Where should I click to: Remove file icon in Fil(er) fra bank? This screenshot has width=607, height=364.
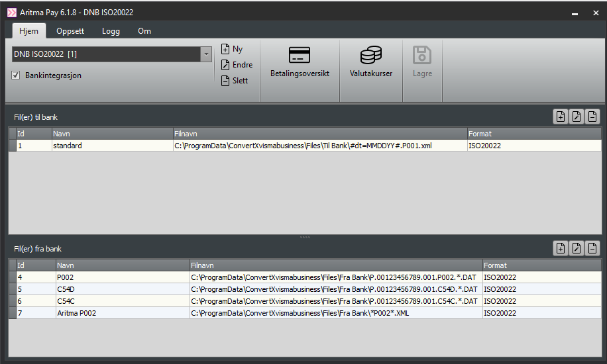(592, 248)
